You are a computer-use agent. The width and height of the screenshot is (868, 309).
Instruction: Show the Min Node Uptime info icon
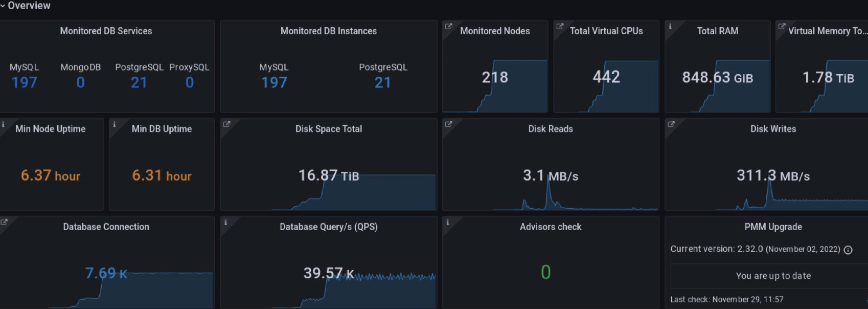click(3, 124)
